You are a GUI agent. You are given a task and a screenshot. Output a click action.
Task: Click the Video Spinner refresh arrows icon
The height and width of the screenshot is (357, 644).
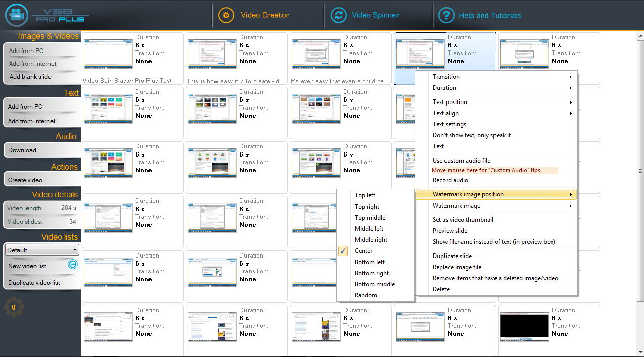[339, 15]
